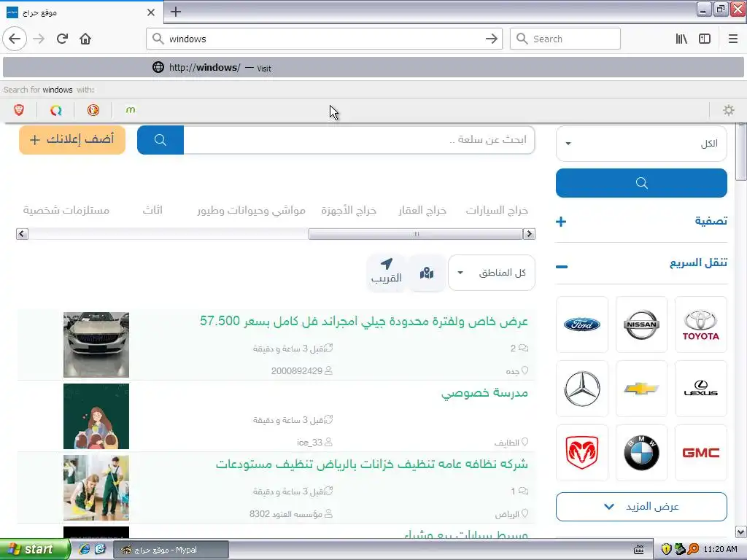Select the Chevrolet brand logo

point(641,389)
